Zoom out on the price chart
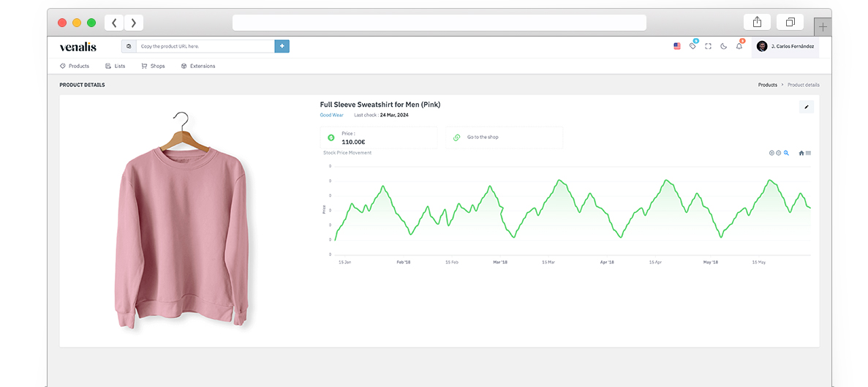Image resolution: width=868 pixels, height=387 pixels. 779,153
